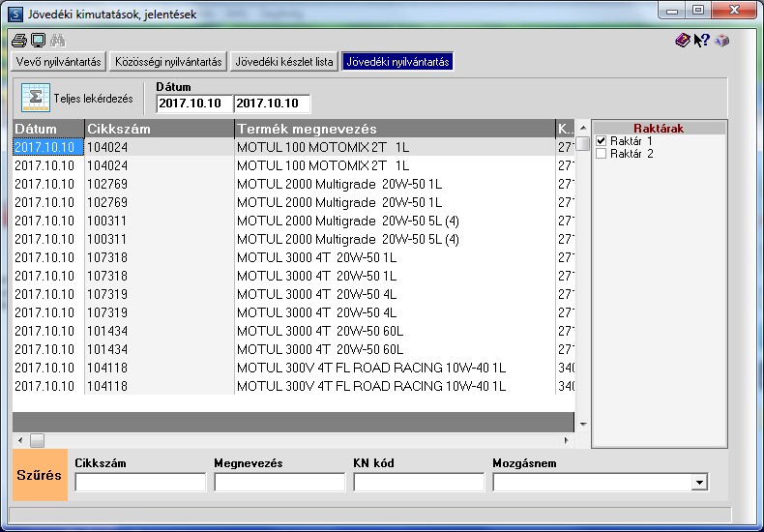Click the horizontal scrollbar right arrow
The image size is (764, 532).
(x=566, y=440)
